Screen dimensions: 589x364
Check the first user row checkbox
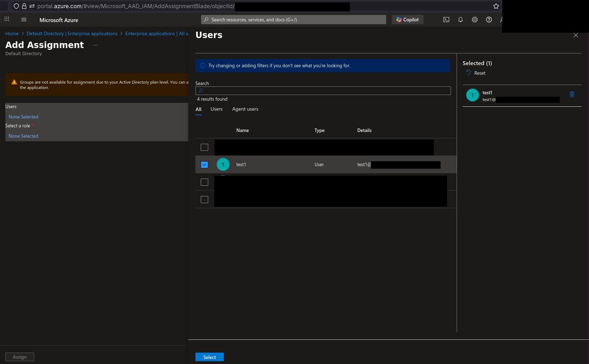(x=204, y=147)
